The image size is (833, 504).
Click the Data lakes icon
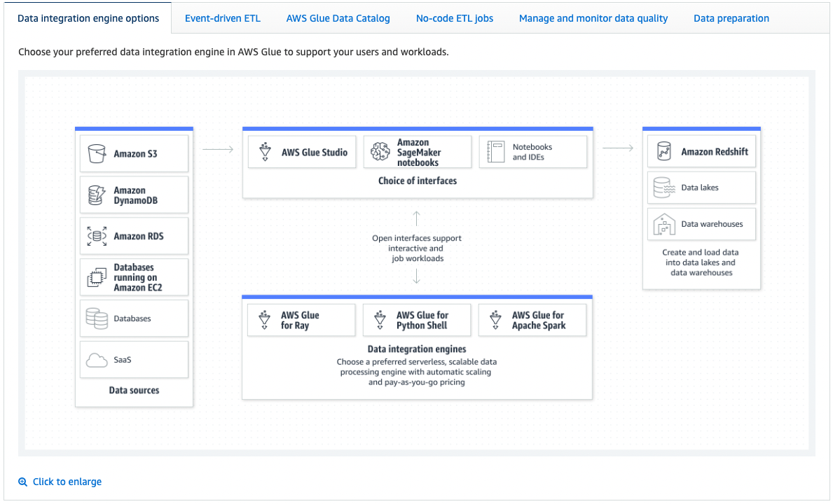pos(664,188)
